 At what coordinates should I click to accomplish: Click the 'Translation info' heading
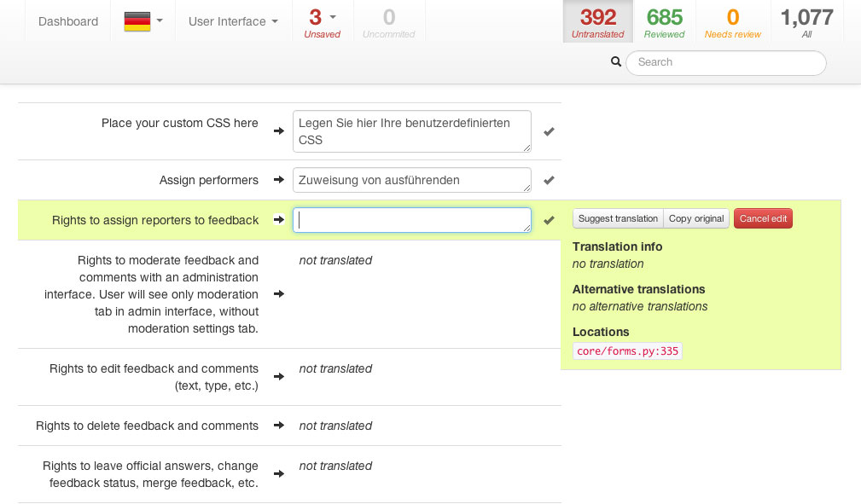(x=617, y=246)
